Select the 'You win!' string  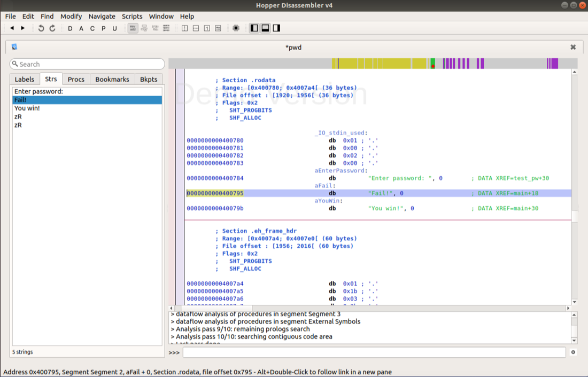click(27, 108)
